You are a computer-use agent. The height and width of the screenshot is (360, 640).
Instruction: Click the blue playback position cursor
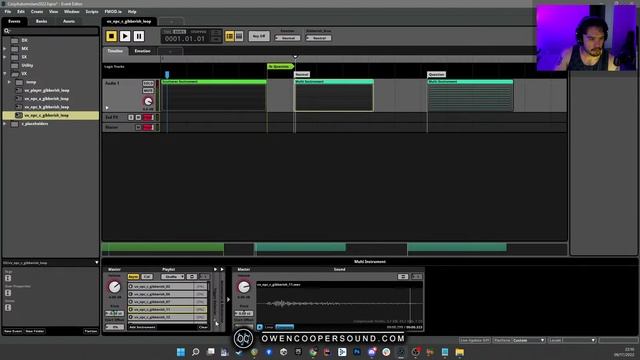(167, 75)
